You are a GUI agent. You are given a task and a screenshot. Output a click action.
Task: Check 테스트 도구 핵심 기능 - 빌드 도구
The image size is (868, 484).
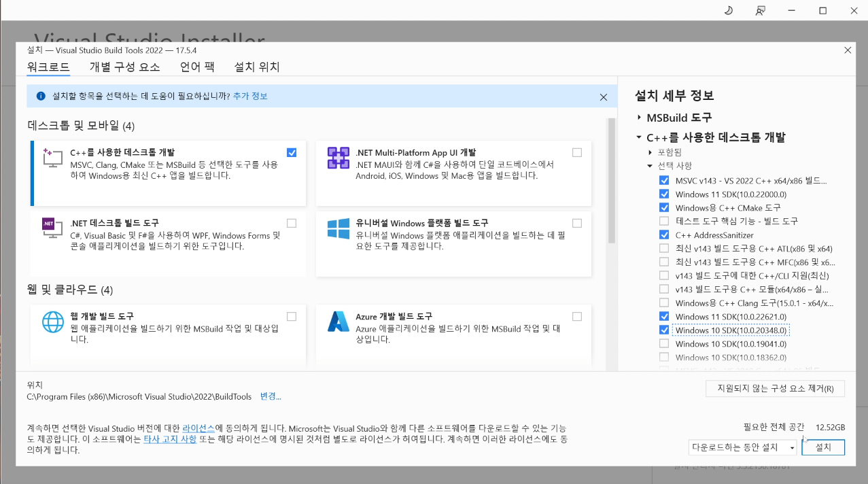664,222
